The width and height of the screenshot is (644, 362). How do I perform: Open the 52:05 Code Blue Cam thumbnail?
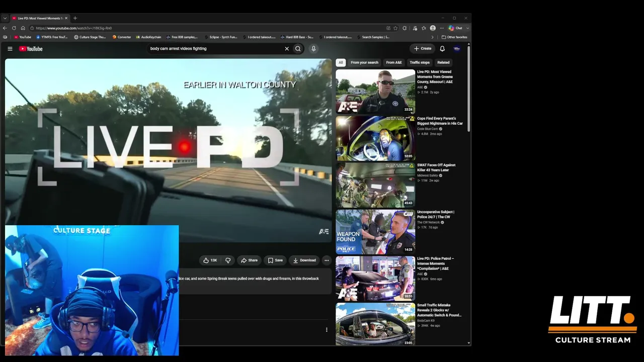point(375,138)
